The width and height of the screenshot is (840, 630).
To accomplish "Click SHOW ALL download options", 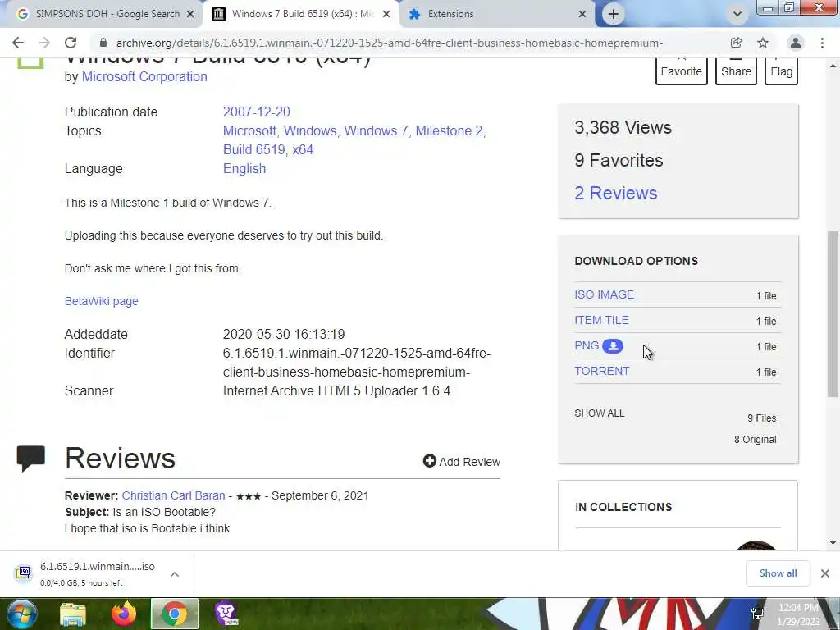I will pos(599,413).
